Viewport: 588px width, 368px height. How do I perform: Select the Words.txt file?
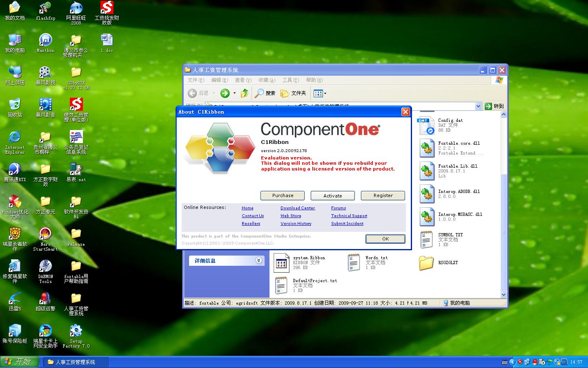[367, 263]
